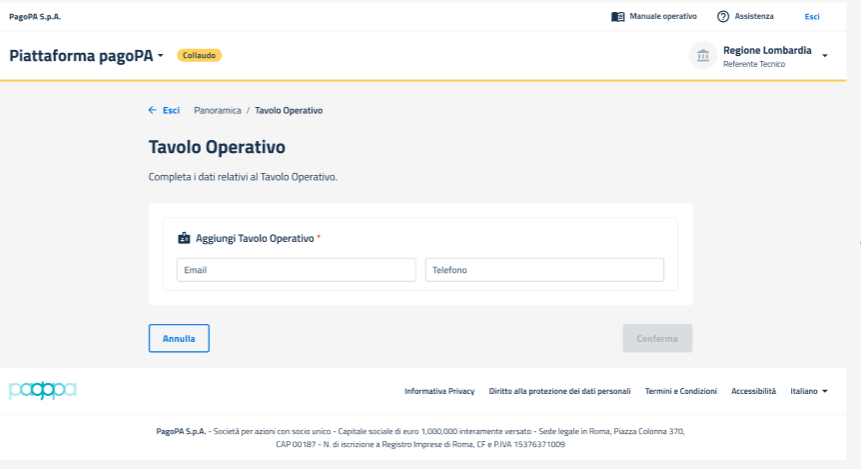Click the back arrow next to Esci
Image resolution: width=861 pixels, height=469 pixels.
point(152,110)
